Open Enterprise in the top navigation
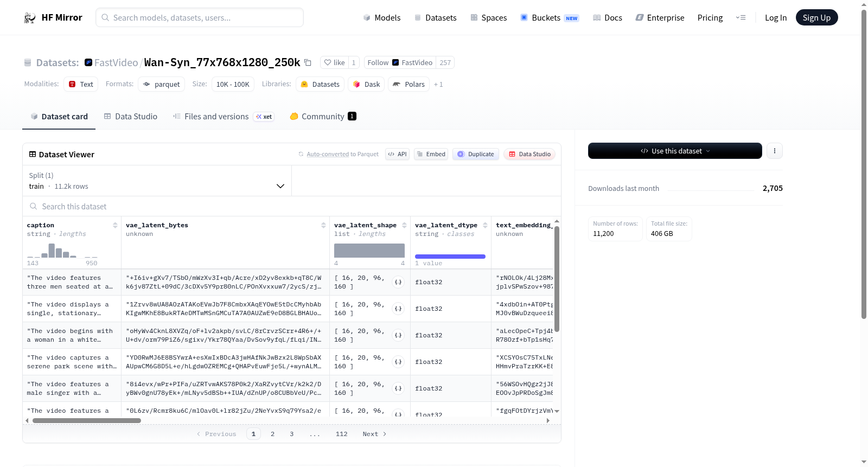The image size is (868, 467). click(660, 18)
